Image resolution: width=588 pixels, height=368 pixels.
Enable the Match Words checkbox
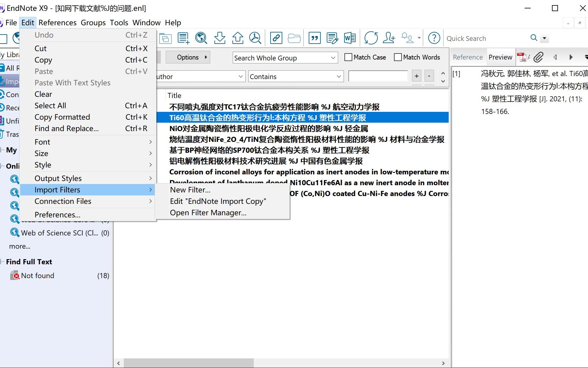[398, 57]
